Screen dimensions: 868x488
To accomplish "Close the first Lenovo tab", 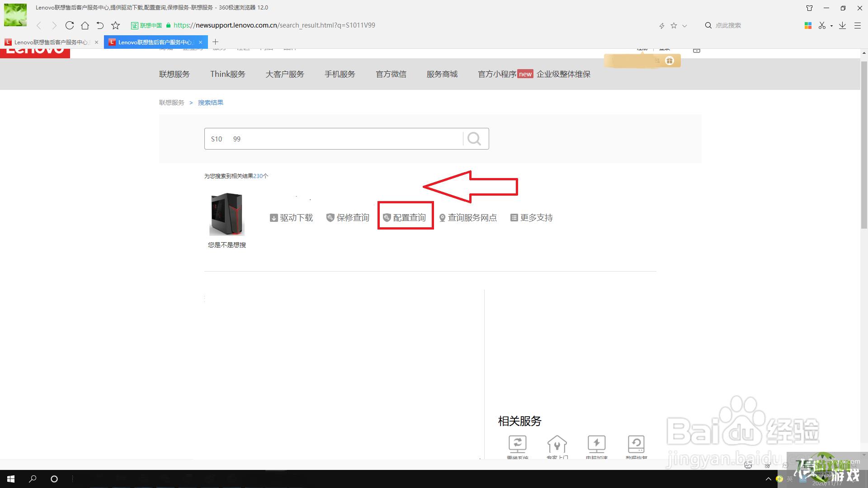I will [x=96, y=42].
